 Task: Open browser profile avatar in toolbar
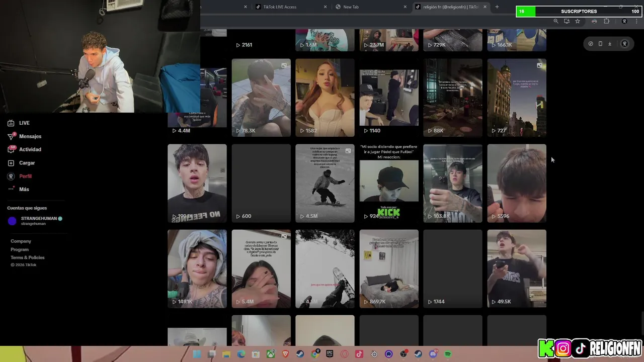624,21
